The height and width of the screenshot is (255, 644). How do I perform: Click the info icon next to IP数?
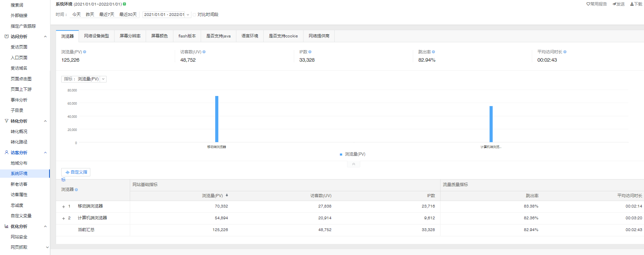point(310,52)
